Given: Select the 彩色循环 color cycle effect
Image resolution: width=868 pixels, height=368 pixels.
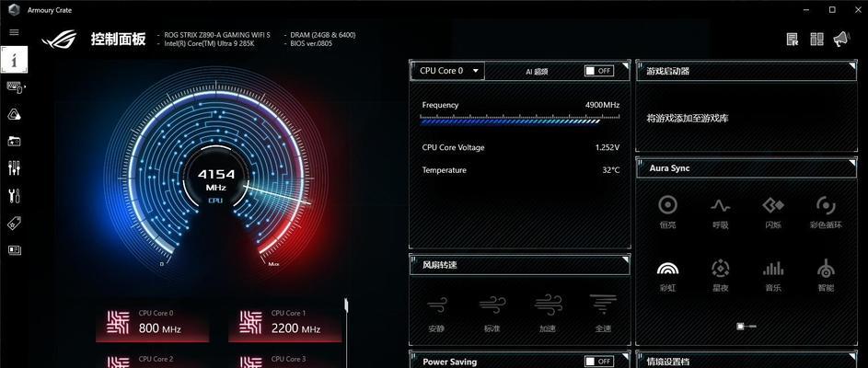Looking at the screenshot, I should [x=826, y=212].
